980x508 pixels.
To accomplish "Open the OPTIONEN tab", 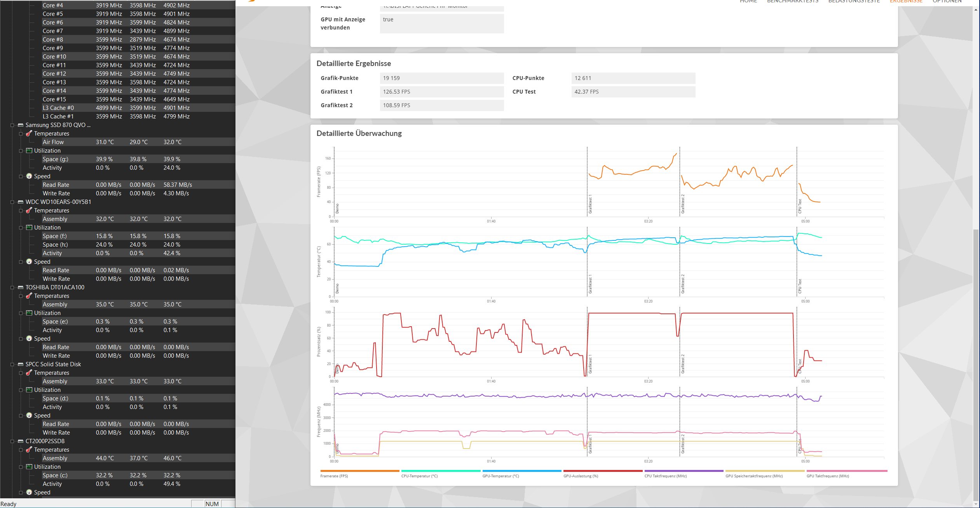I will [947, 2].
